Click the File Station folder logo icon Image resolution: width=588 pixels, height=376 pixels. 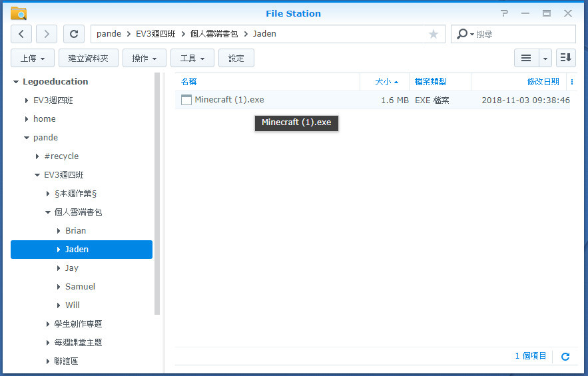[x=19, y=13]
